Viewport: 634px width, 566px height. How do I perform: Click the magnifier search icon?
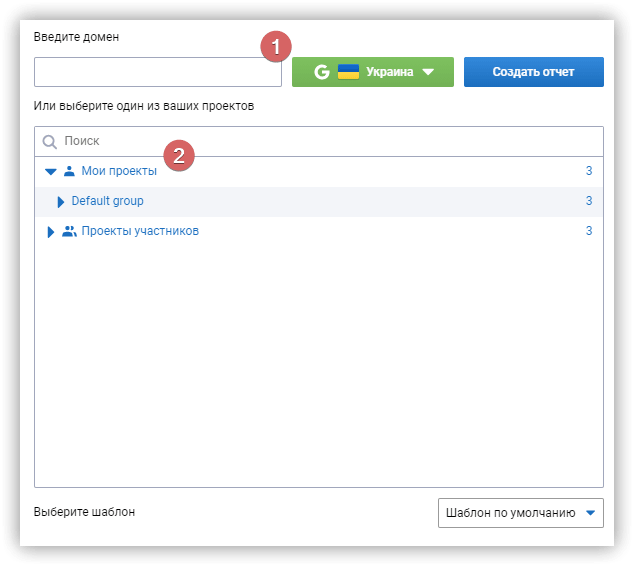click(x=49, y=142)
